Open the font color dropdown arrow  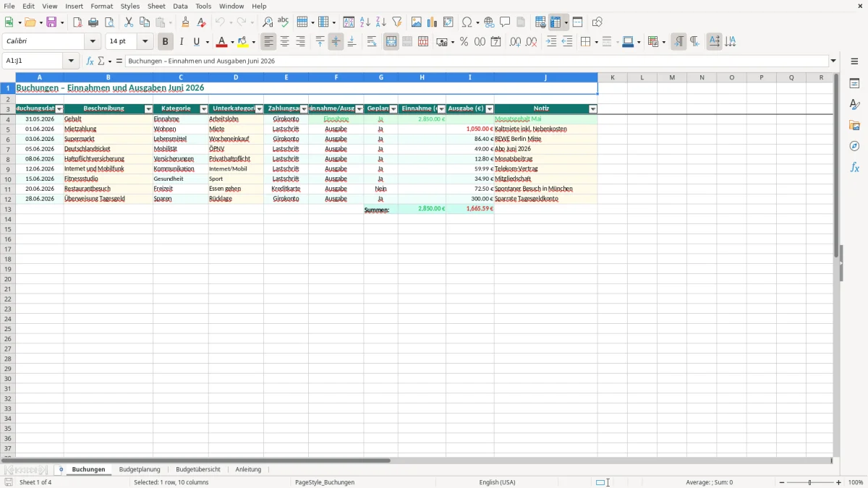(231, 42)
